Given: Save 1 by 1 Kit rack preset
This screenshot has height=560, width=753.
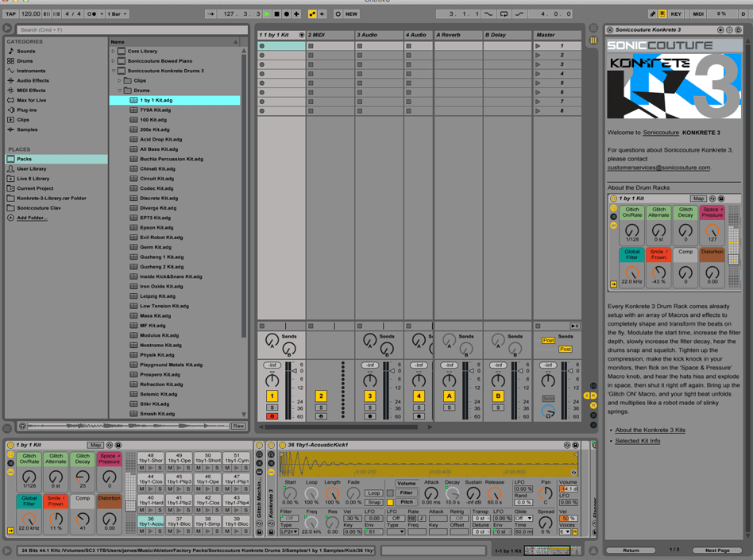Looking at the screenshot, I should pyautogui.click(x=118, y=445).
